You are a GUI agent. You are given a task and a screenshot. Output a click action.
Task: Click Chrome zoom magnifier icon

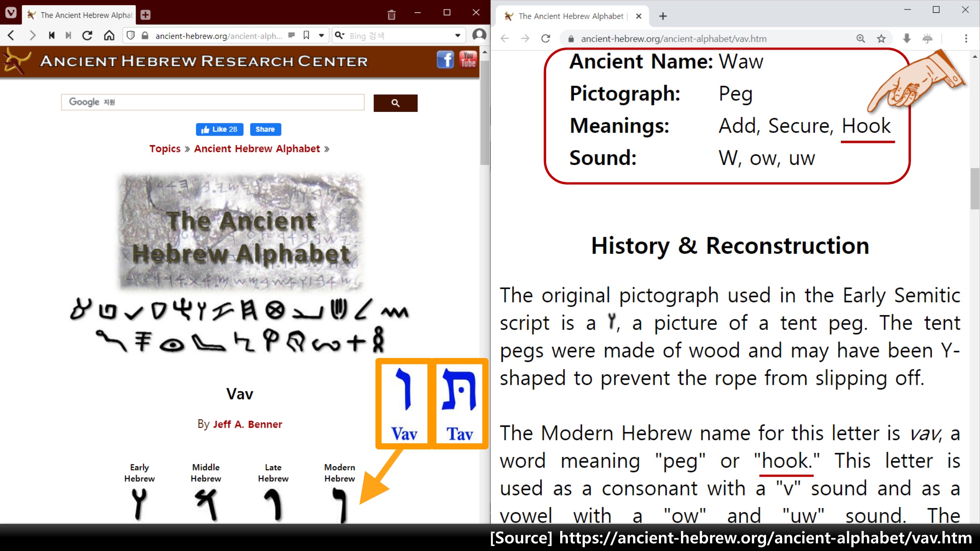[860, 39]
